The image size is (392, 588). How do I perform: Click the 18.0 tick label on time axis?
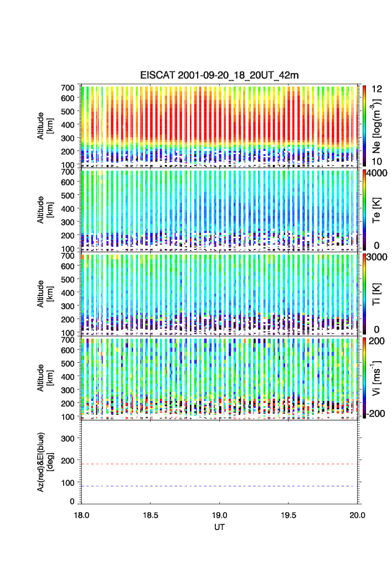pos(81,515)
